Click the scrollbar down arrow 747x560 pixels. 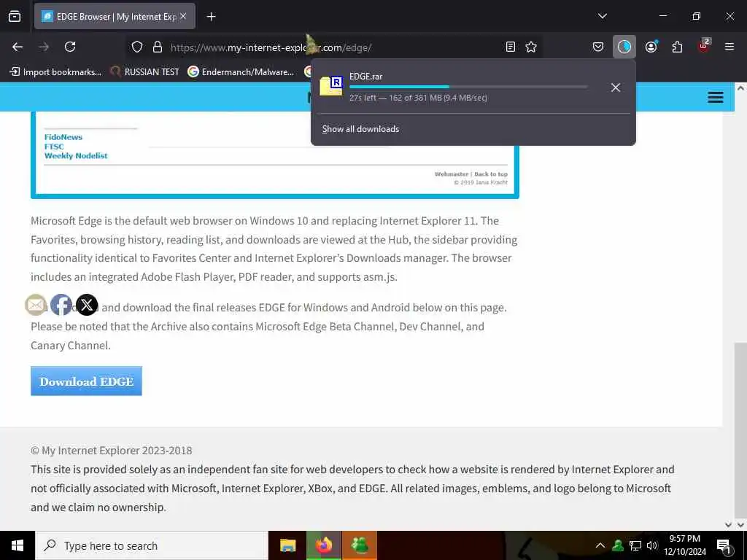(740, 524)
